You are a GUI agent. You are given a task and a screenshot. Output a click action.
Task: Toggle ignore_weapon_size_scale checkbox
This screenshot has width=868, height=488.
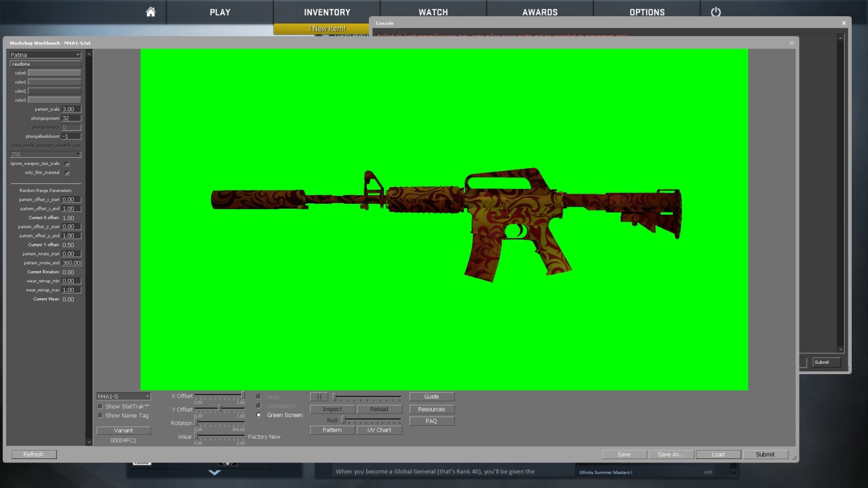pos(67,164)
